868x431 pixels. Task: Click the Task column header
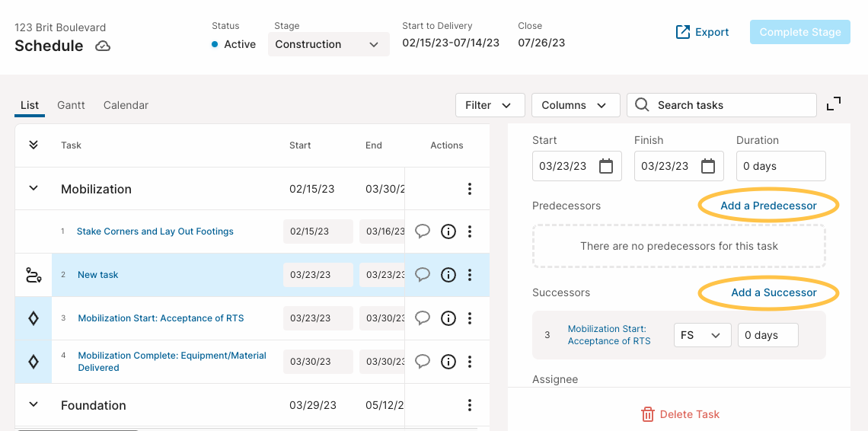click(71, 145)
